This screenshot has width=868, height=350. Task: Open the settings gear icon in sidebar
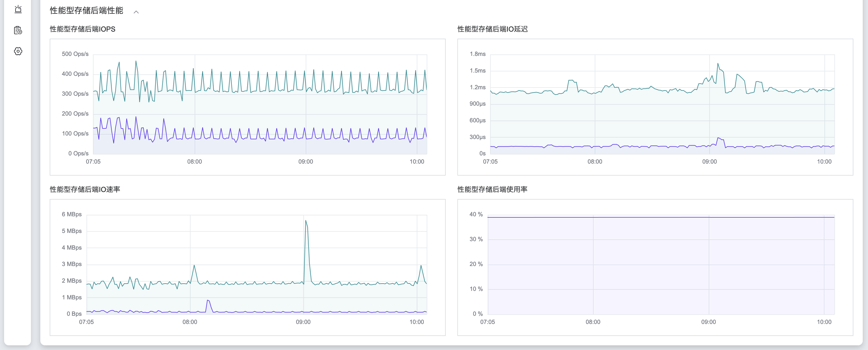click(18, 51)
